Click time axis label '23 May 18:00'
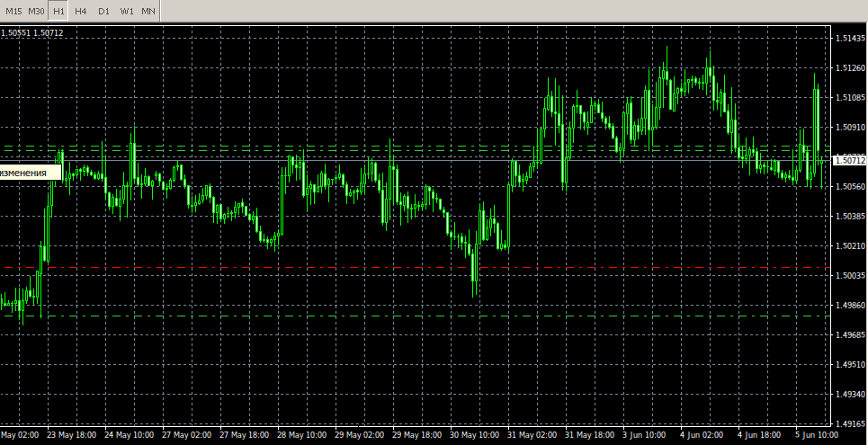 tap(72, 435)
